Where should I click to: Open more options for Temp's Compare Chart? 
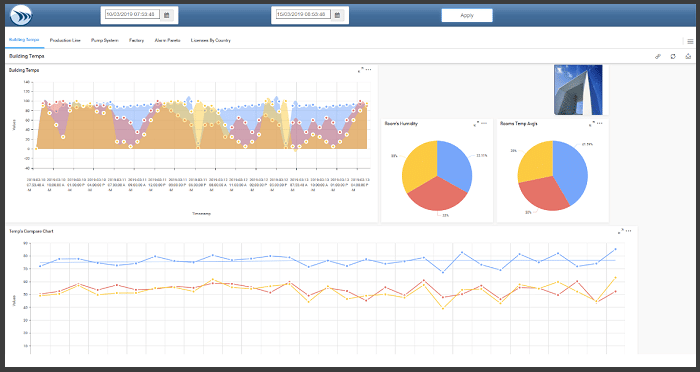pyautogui.click(x=629, y=231)
